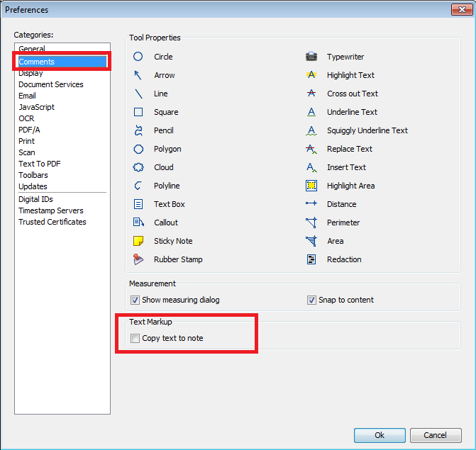Image resolution: width=476 pixels, height=450 pixels.
Task: Select the Polyline tool icon
Action: (138, 186)
